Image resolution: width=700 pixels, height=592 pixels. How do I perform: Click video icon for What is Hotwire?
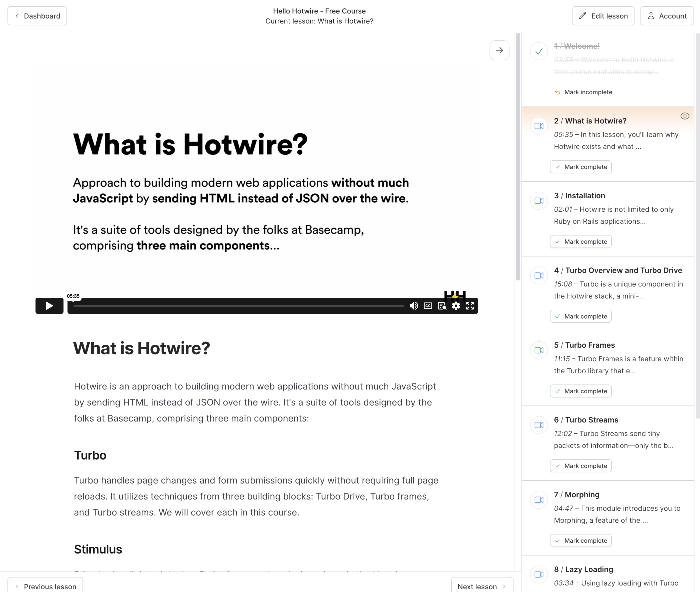pos(539,126)
